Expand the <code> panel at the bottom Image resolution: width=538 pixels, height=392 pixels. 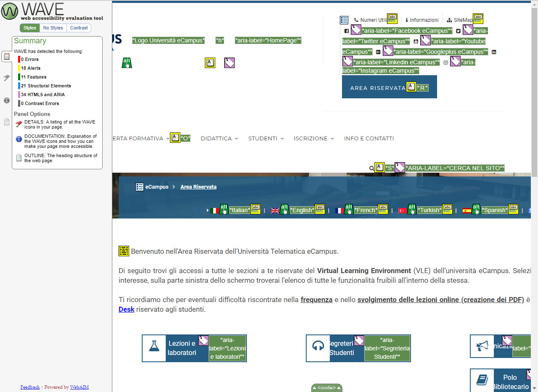tap(327, 388)
